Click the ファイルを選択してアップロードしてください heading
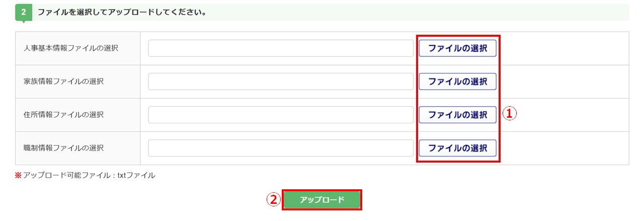The height and width of the screenshot is (221, 644). 122,12
